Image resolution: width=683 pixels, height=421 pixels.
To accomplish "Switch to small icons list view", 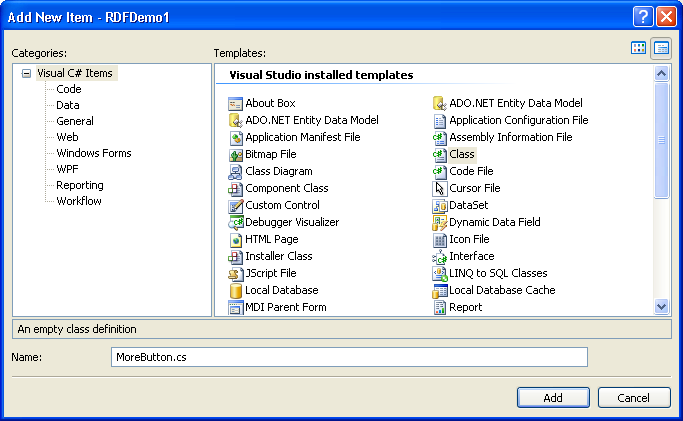I will point(661,48).
